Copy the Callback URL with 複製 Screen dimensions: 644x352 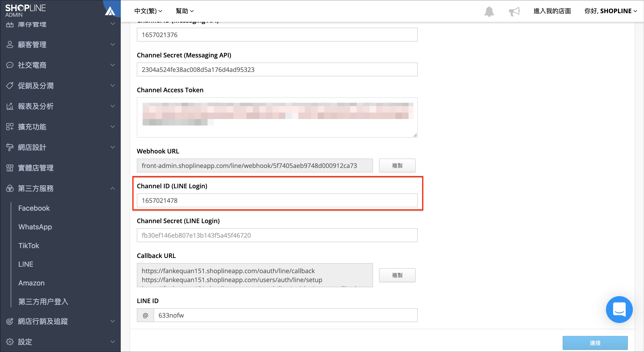[397, 275]
